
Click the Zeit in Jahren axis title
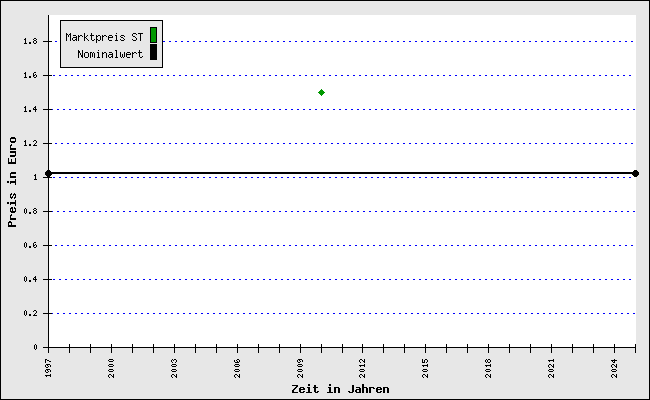point(340,388)
